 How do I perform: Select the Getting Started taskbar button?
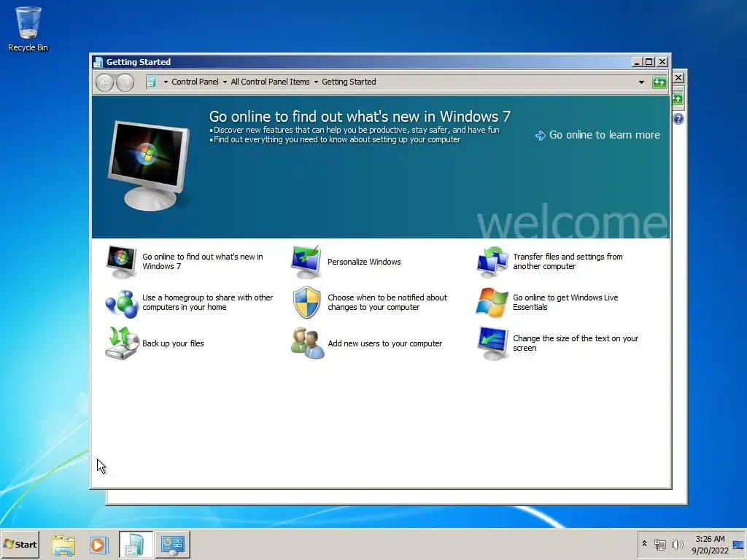point(136,544)
